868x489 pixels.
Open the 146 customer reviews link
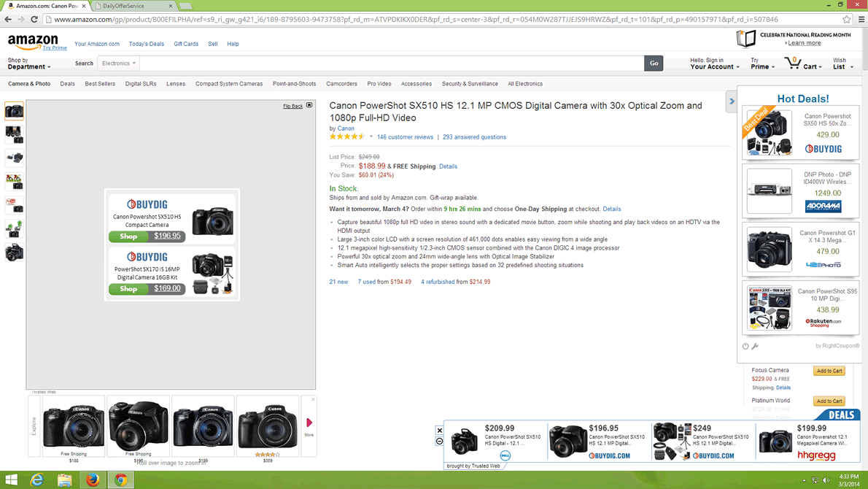pyautogui.click(x=405, y=137)
